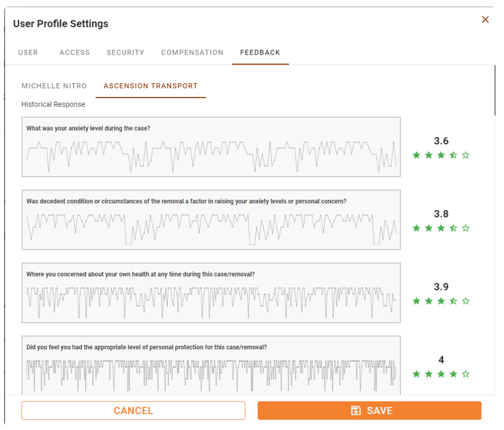Select the Ascension Transport sub-tab
The width and height of the screenshot is (504, 430).
(150, 86)
